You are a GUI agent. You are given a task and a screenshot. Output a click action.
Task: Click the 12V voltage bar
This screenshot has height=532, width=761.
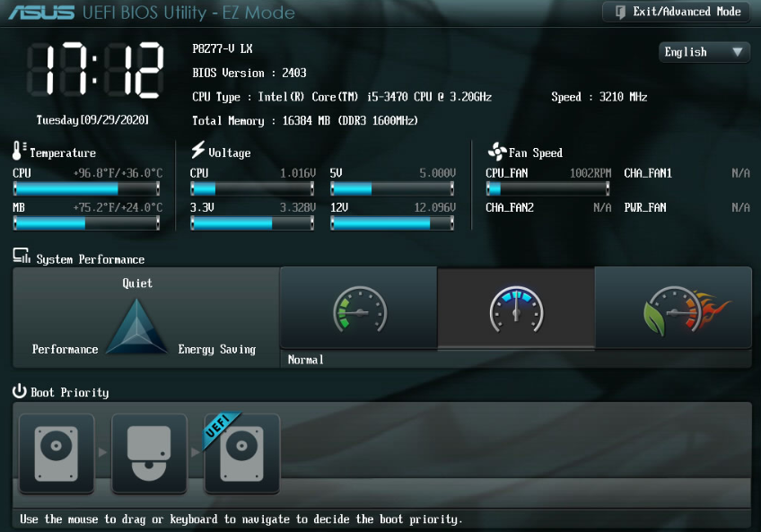tap(393, 223)
